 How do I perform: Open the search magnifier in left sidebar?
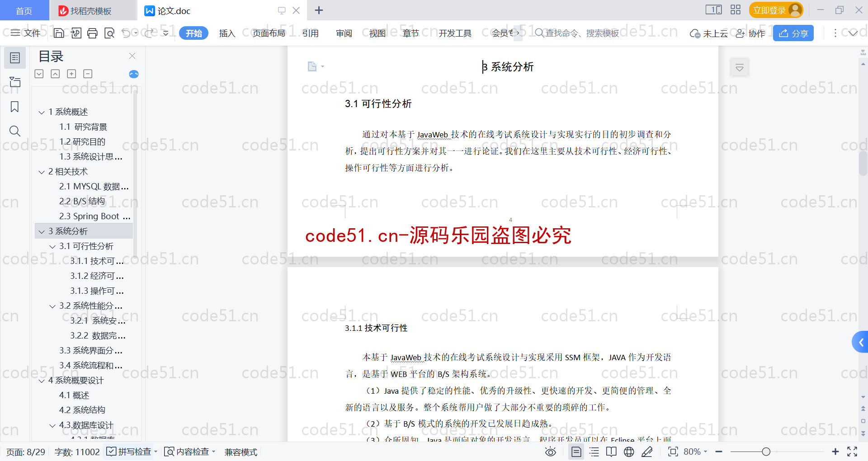[15, 131]
